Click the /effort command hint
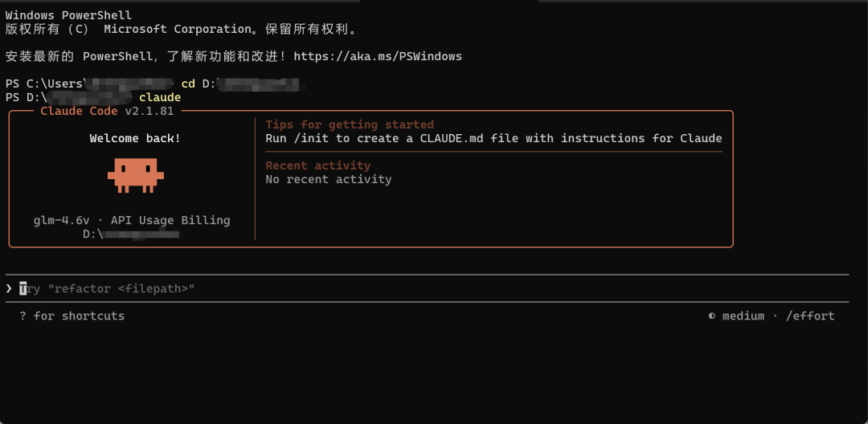Screen dimensions: 868x424 [x=809, y=316]
